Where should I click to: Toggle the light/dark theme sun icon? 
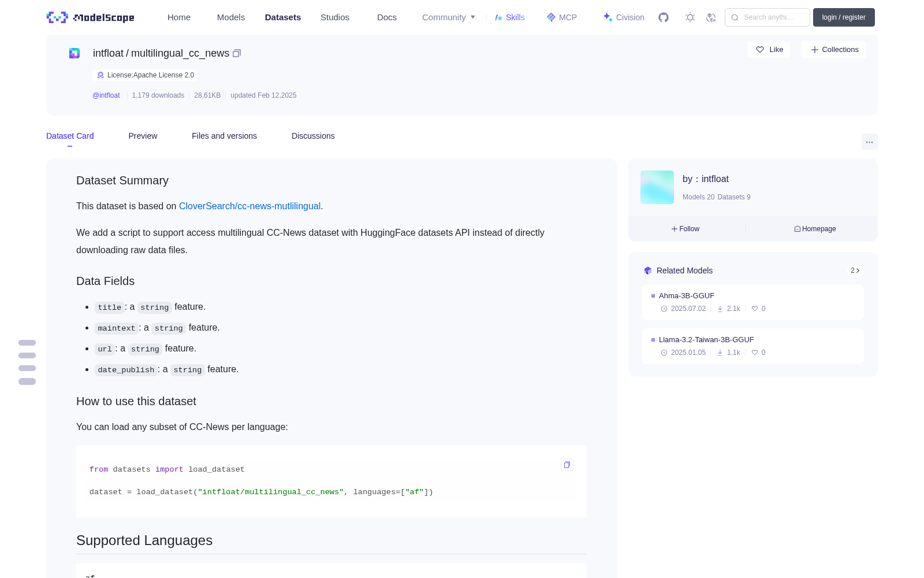coord(690,17)
